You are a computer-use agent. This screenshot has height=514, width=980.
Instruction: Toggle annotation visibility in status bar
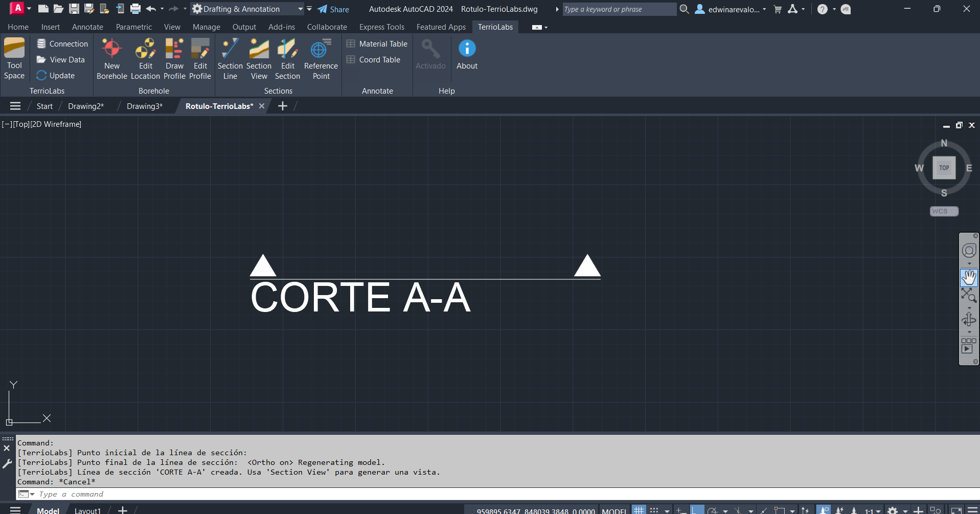[823, 510]
